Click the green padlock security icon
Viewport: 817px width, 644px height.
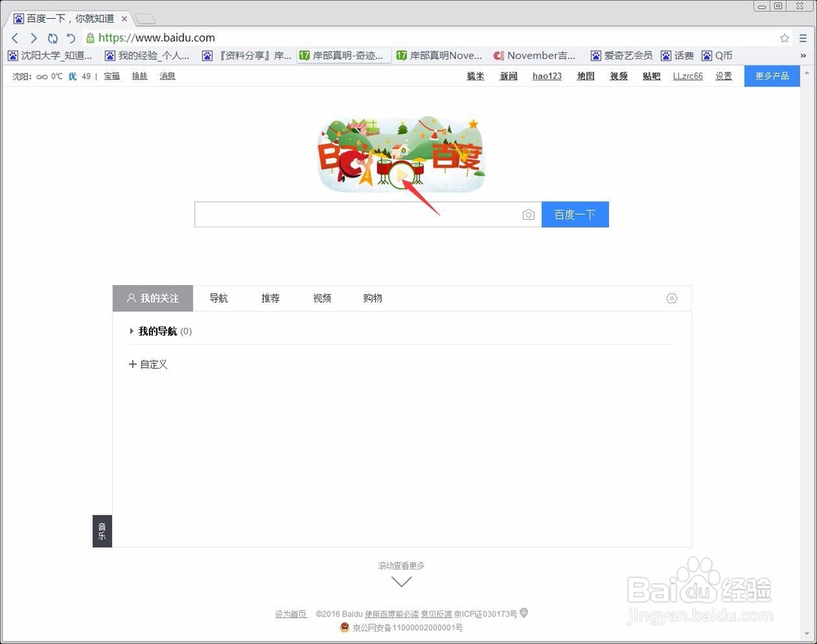pos(90,38)
